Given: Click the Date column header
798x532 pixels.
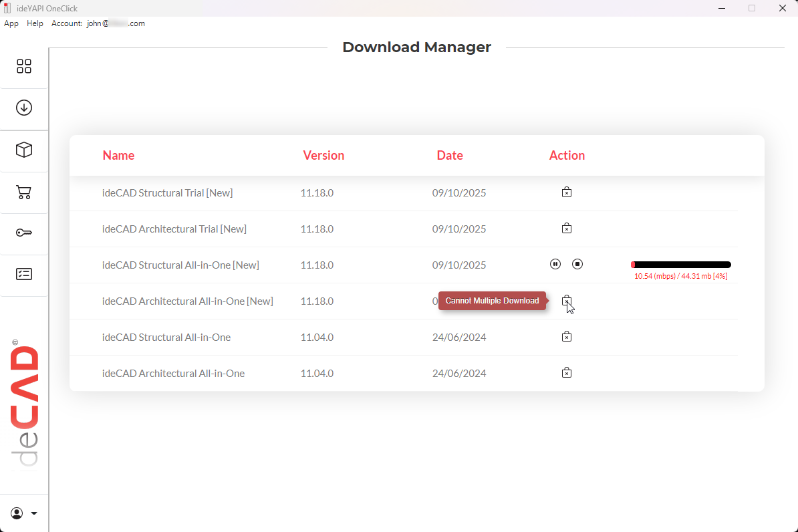Looking at the screenshot, I should (x=450, y=155).
